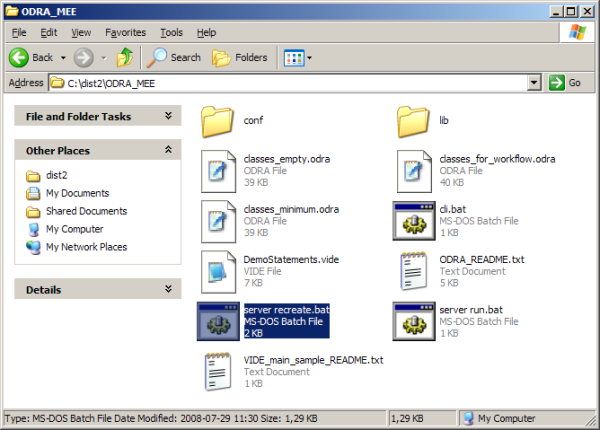Click the Go button label
This screenshot has height=430, width=600.
[x=574, y=83]
